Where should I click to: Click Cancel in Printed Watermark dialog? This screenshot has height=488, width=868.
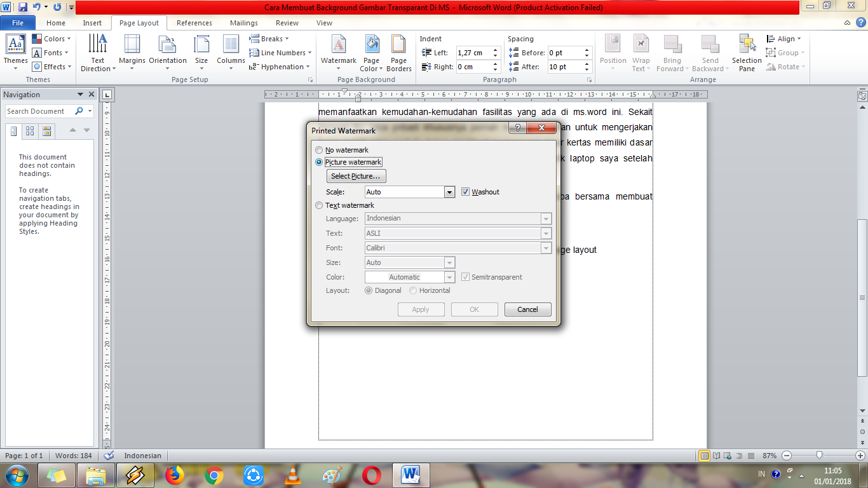pos(527,309)
